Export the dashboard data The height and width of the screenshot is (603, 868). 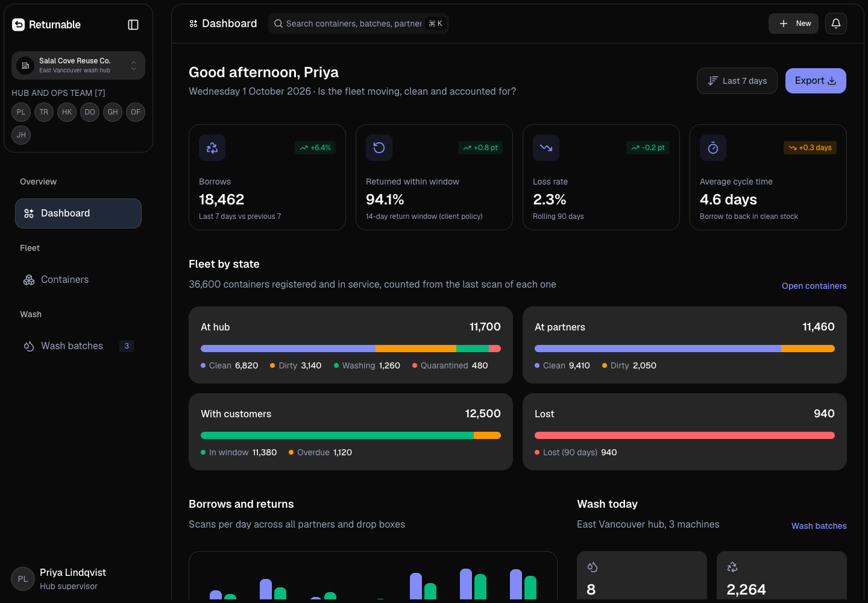tap(816, 81)
